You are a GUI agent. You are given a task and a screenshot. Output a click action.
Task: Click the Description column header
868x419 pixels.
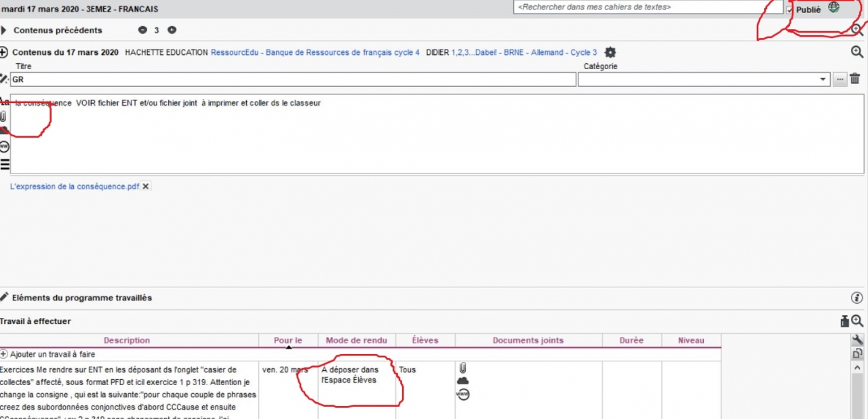point(127,340)
